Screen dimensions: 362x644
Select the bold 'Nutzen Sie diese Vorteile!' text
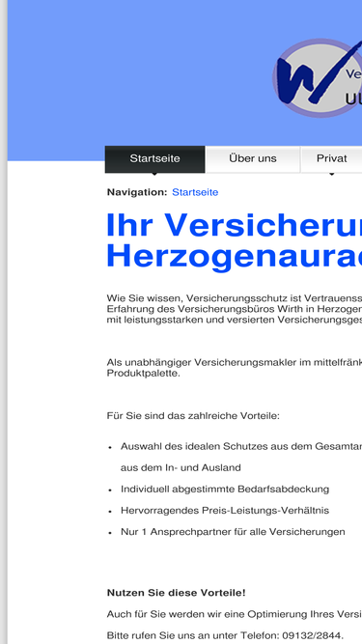pyautogui.click(x=176, y=593)
